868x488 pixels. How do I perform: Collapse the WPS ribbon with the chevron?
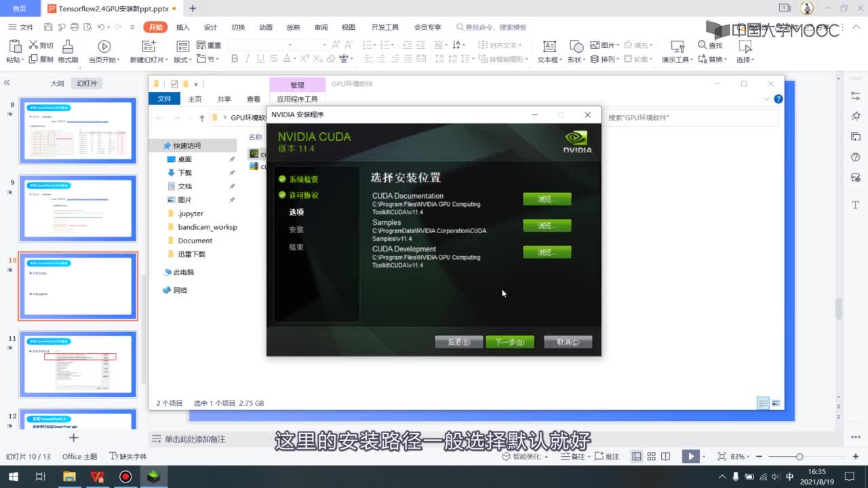point(854,27)
